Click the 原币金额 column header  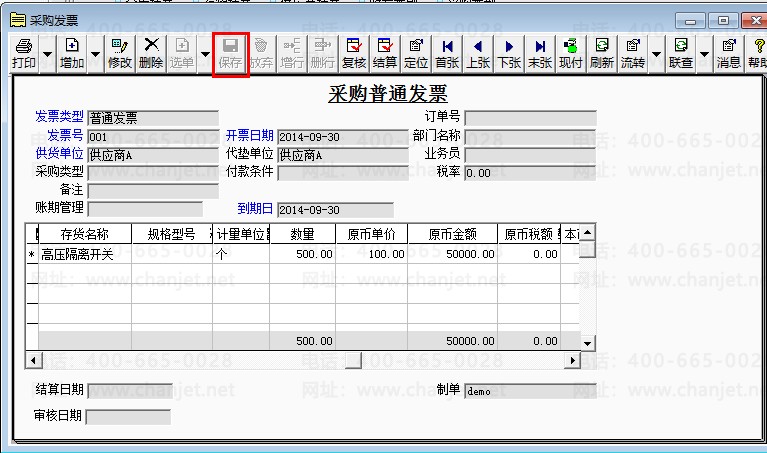[x=452, y=234]
